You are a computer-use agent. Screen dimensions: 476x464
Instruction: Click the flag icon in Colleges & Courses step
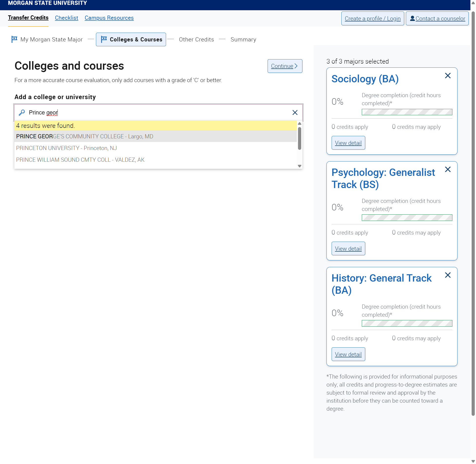pyautogui.click(x=104, y=39)
